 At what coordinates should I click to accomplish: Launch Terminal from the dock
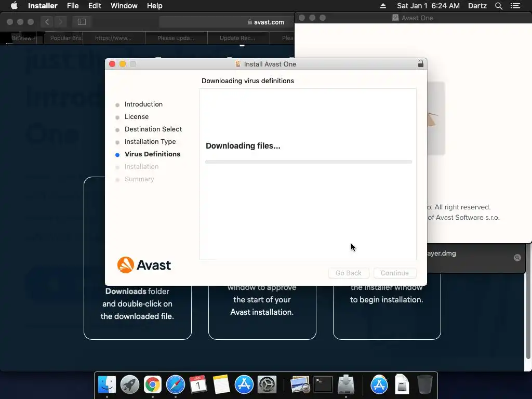[x=323, y=385]
